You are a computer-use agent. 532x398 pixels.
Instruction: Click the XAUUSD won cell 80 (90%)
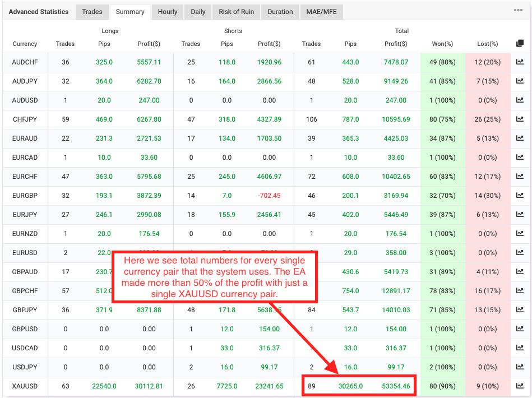442,386
